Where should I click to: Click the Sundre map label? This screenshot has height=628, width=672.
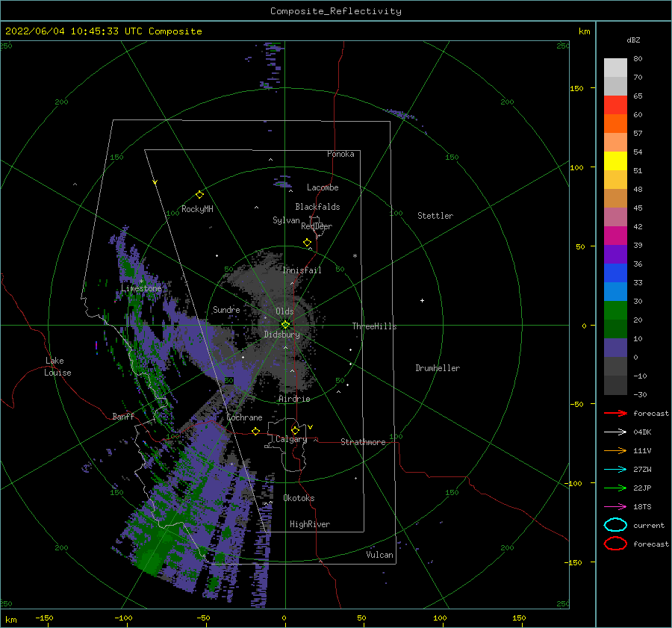point(226,309)
